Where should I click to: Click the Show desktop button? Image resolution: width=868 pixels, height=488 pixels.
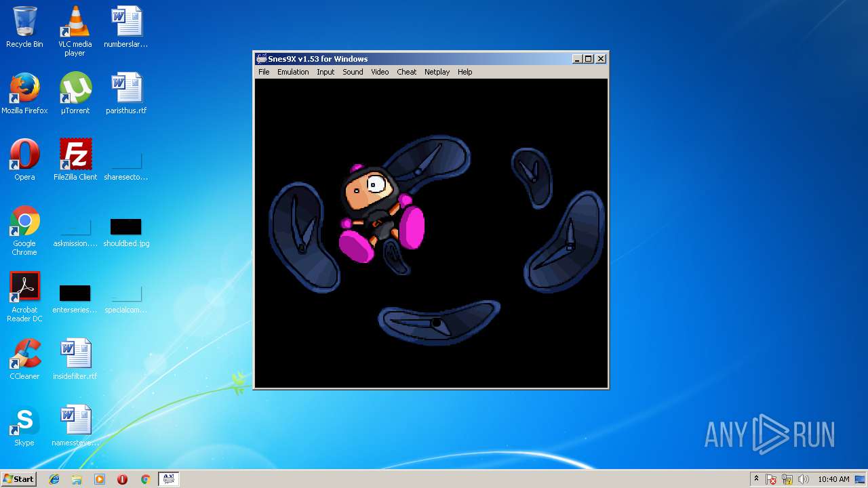(x=861, y=479)
